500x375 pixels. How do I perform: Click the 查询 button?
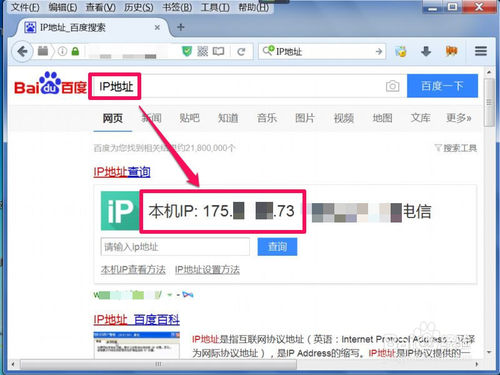point(277,247)
